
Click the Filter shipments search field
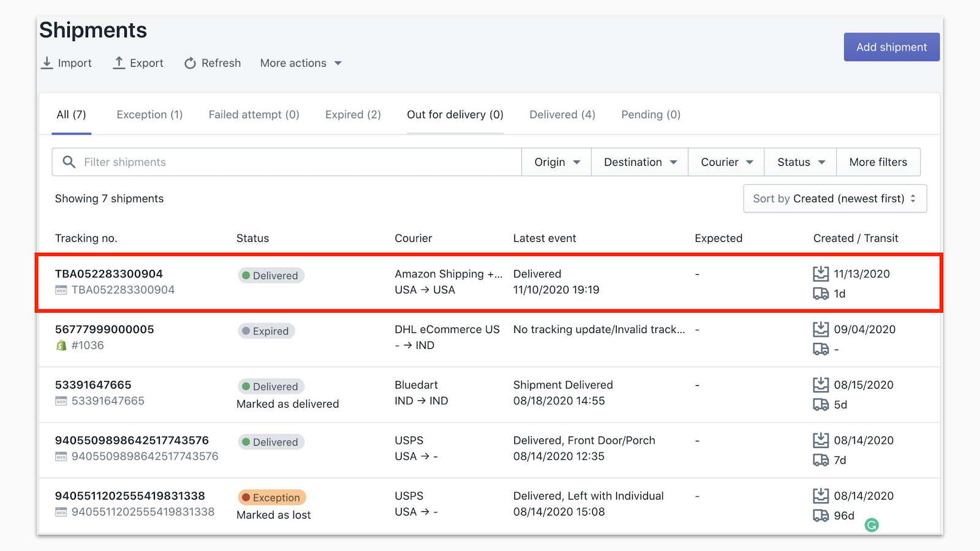[294, 162]
